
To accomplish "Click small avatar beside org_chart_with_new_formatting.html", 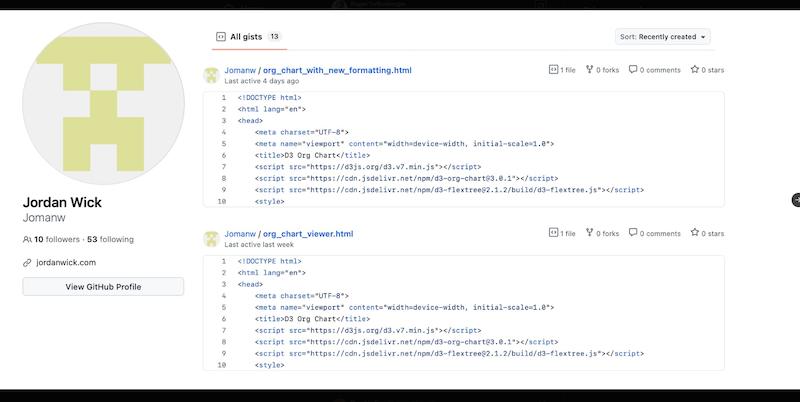I will (x=211, y=75).
